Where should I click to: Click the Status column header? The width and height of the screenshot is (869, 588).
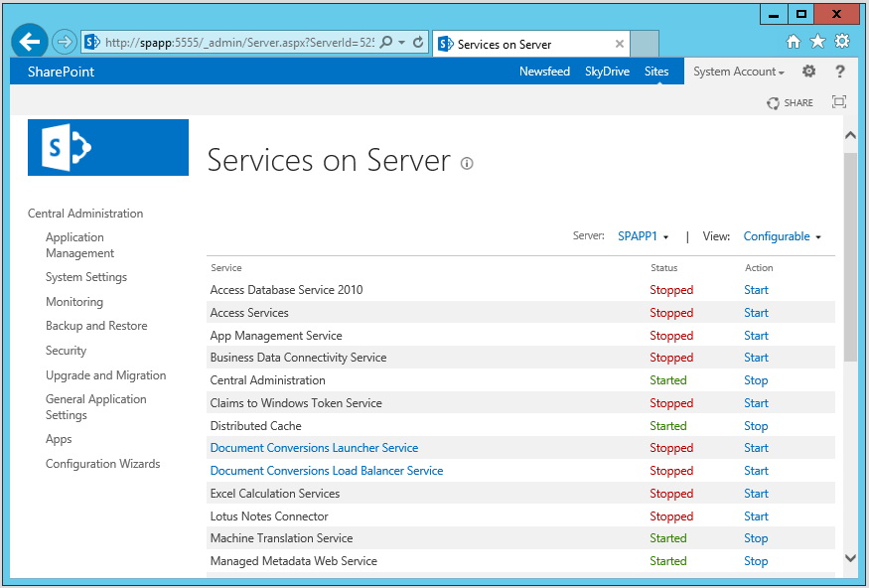click(x=664, y=267)
